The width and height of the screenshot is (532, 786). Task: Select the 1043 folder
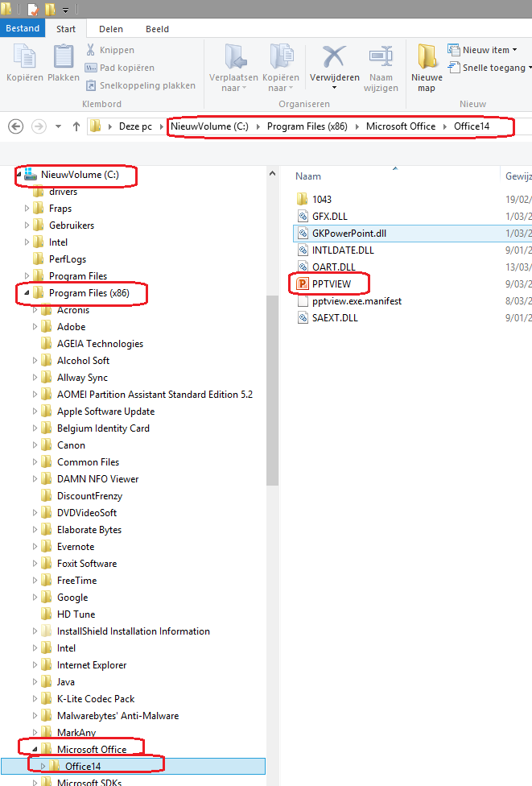(x=322, y=200)
